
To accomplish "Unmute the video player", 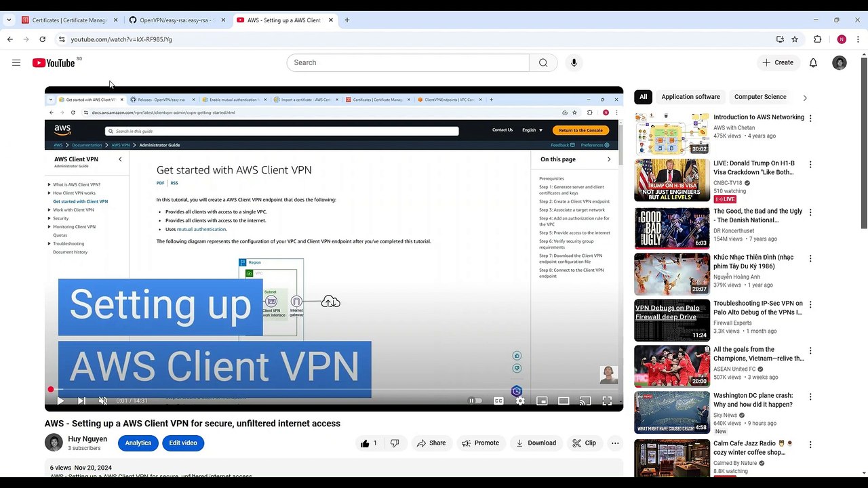I will pyautogui.click(x=103, y=401).
